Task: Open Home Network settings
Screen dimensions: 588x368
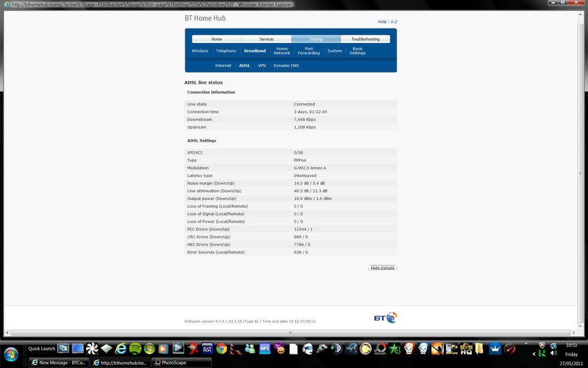Action: 282,51
